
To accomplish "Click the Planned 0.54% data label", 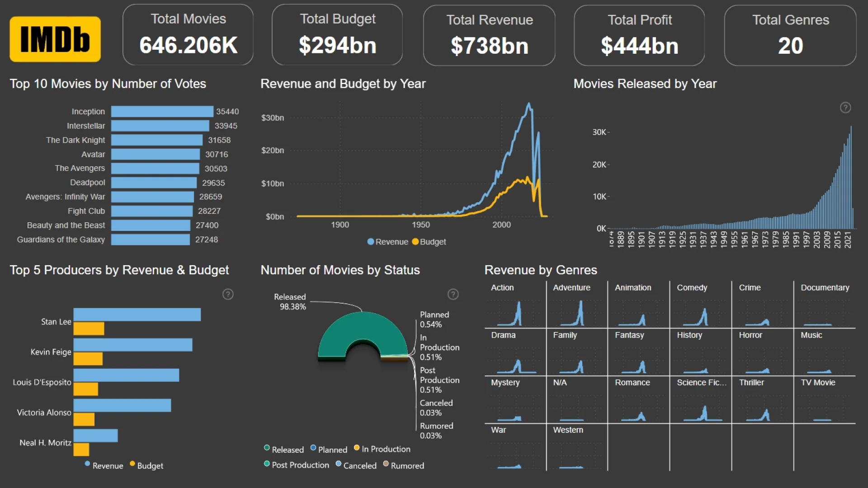I will (x=434, y=319).
